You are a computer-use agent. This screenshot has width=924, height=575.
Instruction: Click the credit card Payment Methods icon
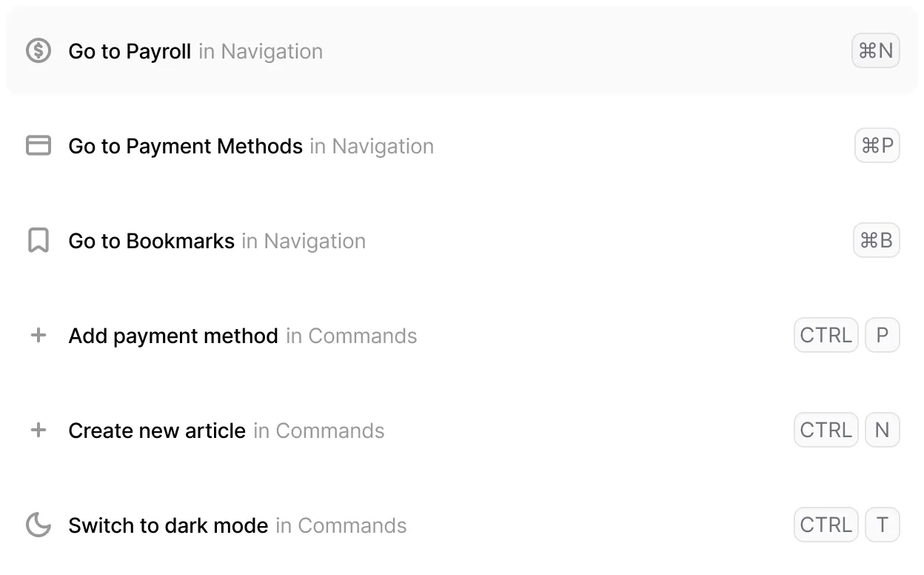point(38,146)
